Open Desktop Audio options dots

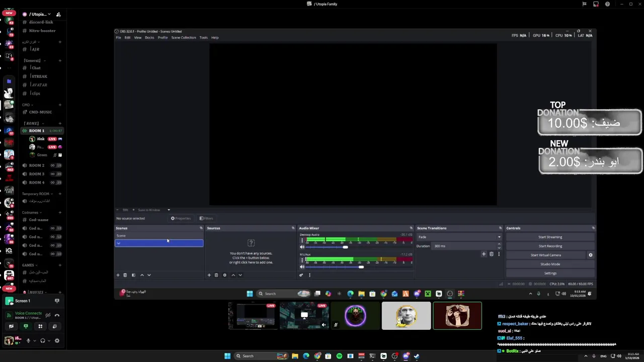pyautogui.click(x=302, y=240)
